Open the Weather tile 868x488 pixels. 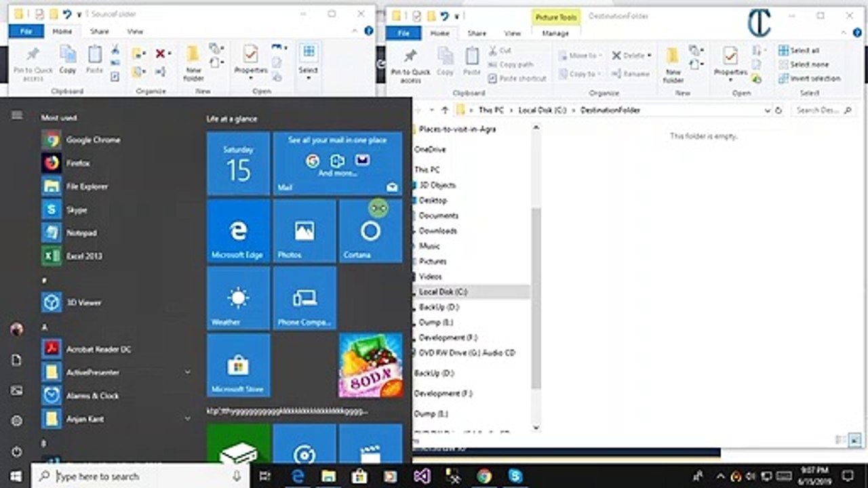coord(238,298)
